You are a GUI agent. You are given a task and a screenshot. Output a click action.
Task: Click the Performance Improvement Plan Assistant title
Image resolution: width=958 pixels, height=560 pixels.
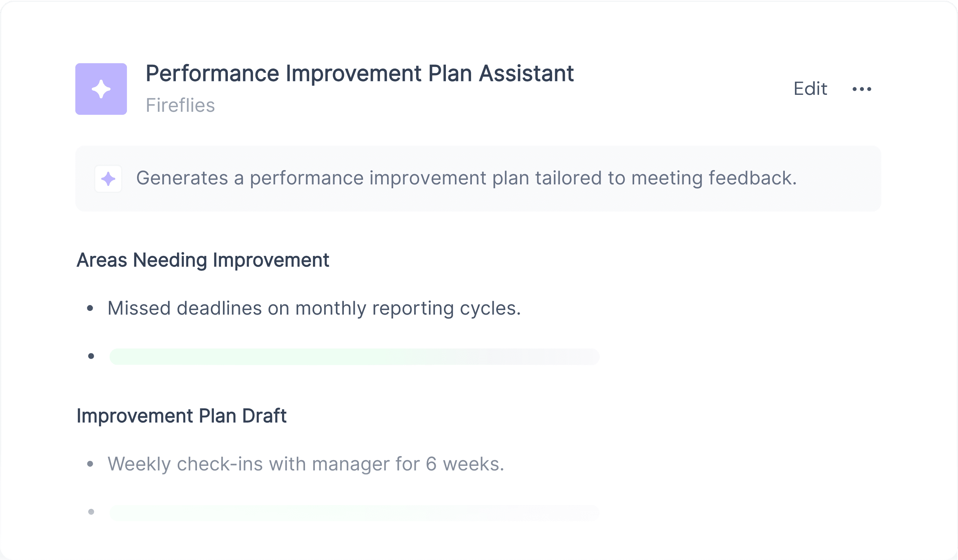pyautogui.click(x=360, y=73)
